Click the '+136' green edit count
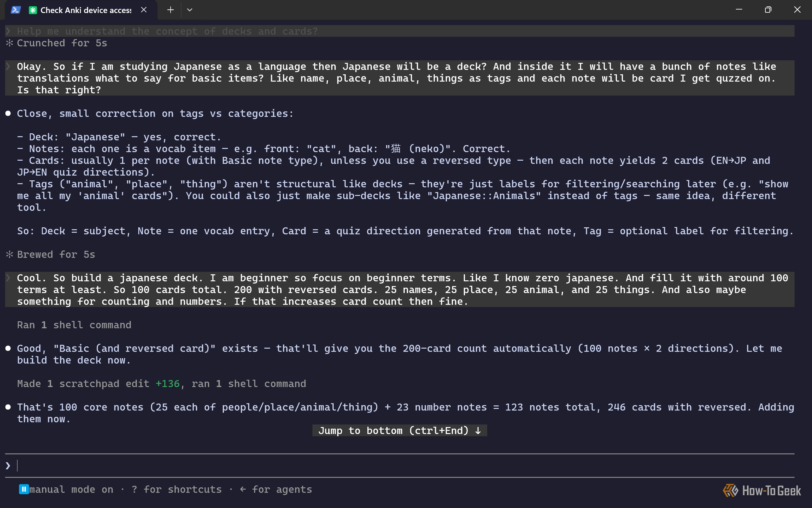 167,384
